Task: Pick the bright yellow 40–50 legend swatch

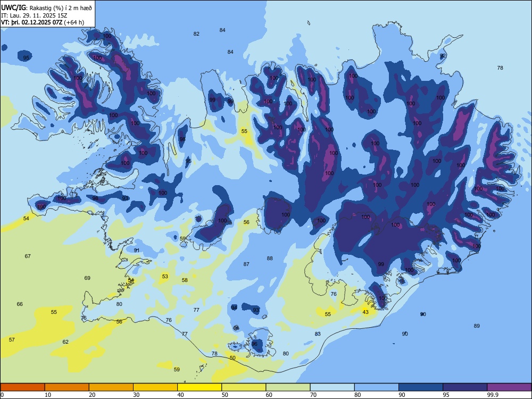Action: click(199, 387)
